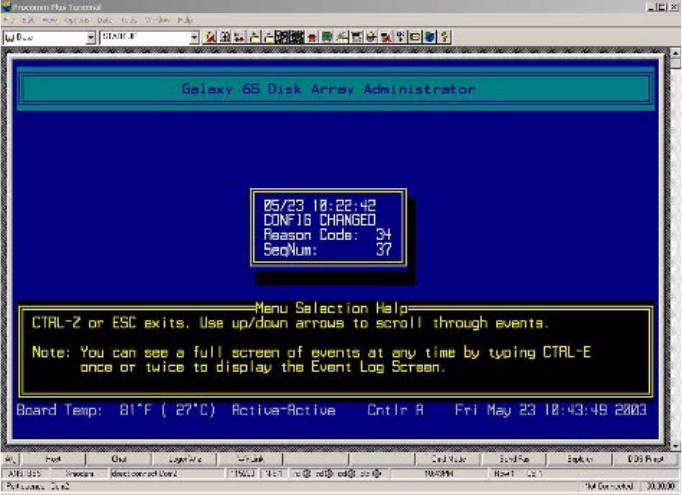Click the direct connect-Com2 status field
The image size is (682, 495).
167,474
